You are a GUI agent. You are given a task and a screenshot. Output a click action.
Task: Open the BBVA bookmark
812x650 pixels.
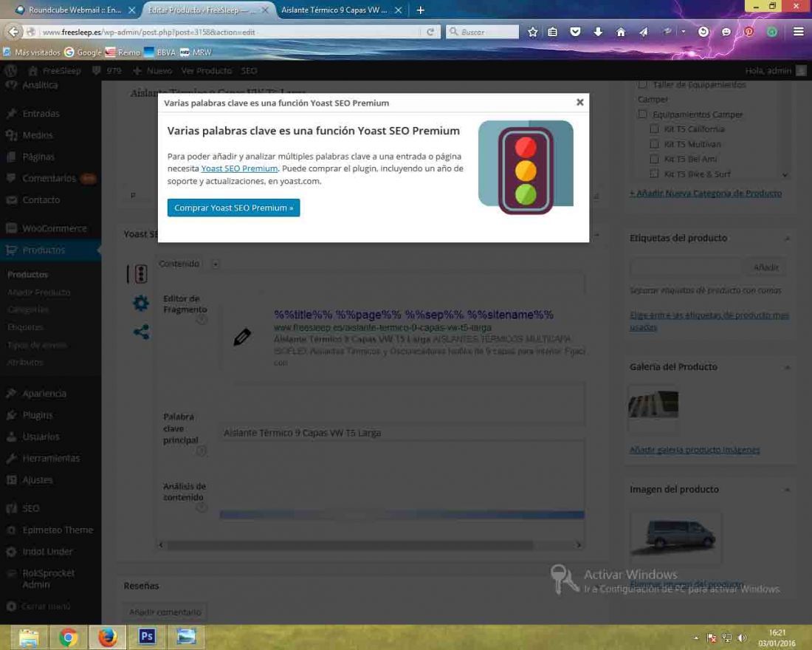(x=159, y=52)
